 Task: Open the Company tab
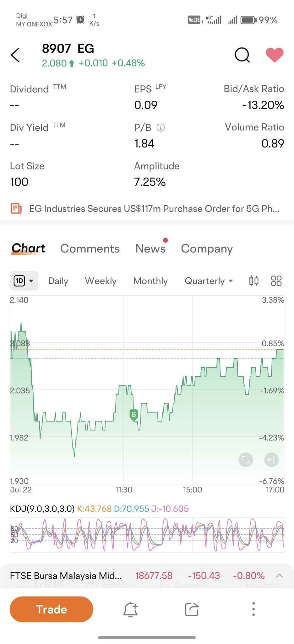[x=207, y=249]
